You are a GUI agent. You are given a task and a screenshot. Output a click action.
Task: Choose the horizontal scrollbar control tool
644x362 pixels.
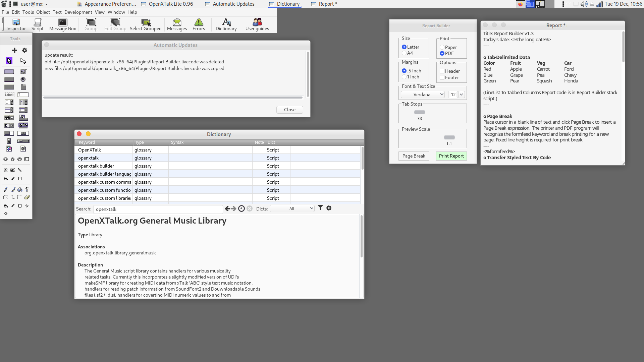coord(23,141)
